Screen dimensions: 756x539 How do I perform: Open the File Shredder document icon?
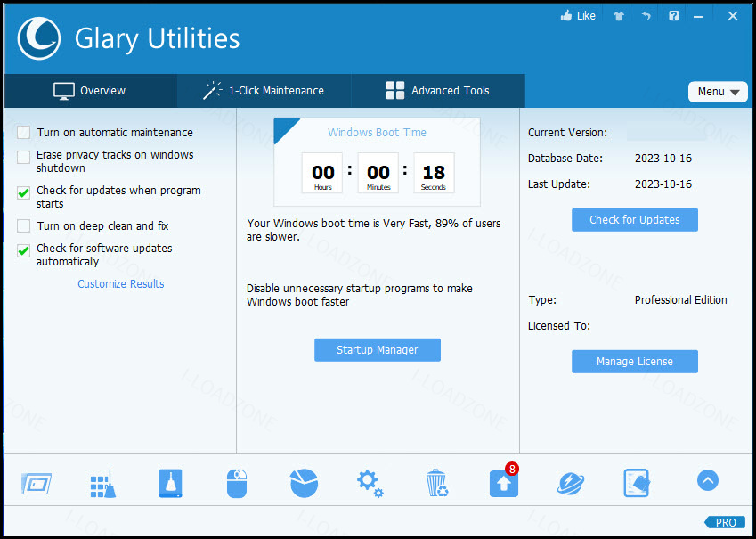[x=637, y=483]
